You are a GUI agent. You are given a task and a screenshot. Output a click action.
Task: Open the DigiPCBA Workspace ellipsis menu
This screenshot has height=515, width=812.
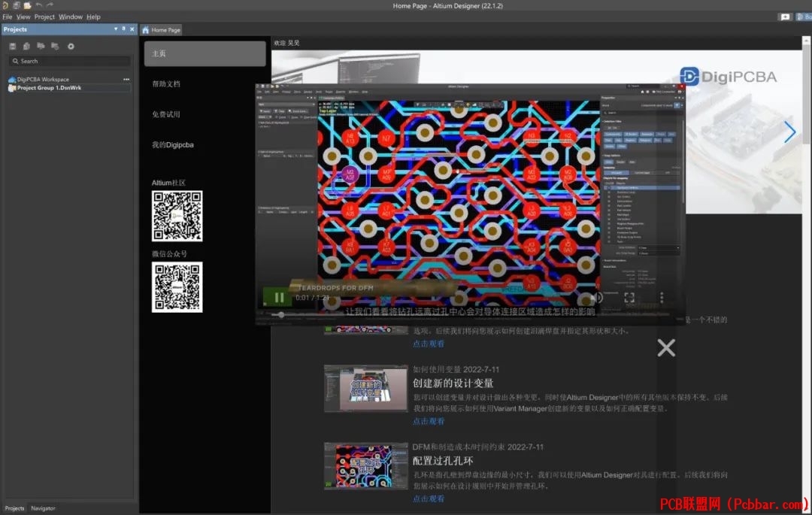pyautogui.click(x=126, y=79)
